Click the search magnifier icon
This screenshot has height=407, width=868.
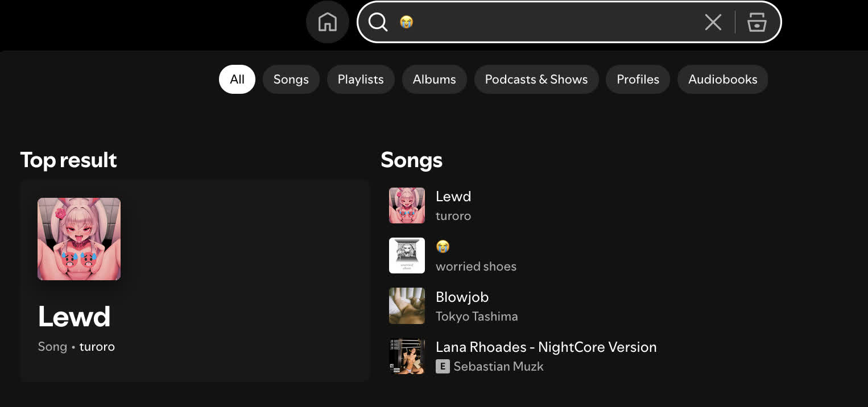click(377, 23)
